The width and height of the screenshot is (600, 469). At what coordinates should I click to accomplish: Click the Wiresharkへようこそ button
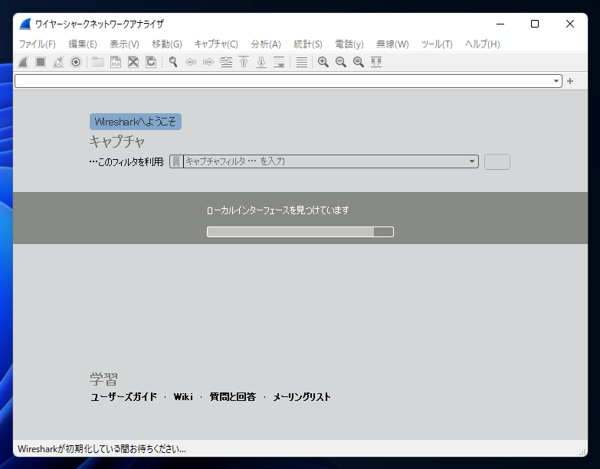(x=135, y=122)
